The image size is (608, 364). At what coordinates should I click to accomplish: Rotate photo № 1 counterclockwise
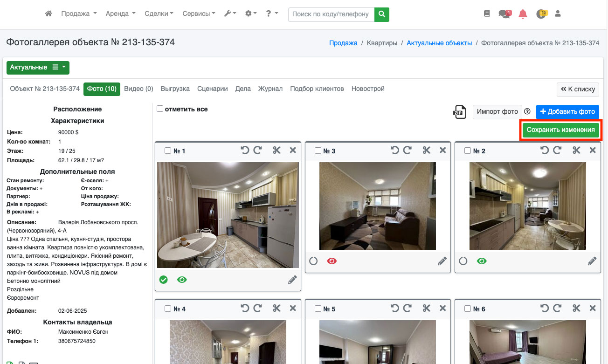click(x=245, y=150)
